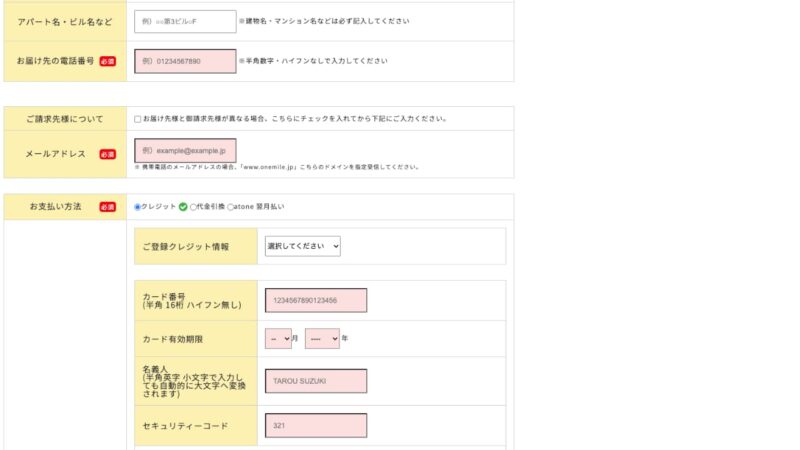The width and height of the screenshot is (800, 450).
Task: Click the 必須 badge beside メールアドレス
Action: click(x=108, y=154)
